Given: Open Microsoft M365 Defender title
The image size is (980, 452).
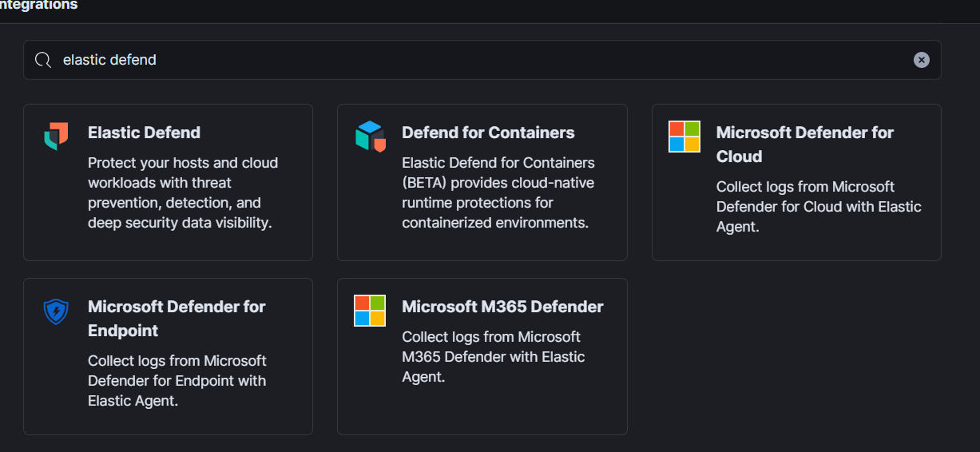Looking at the screenshot, I should [x=502, y=307].
